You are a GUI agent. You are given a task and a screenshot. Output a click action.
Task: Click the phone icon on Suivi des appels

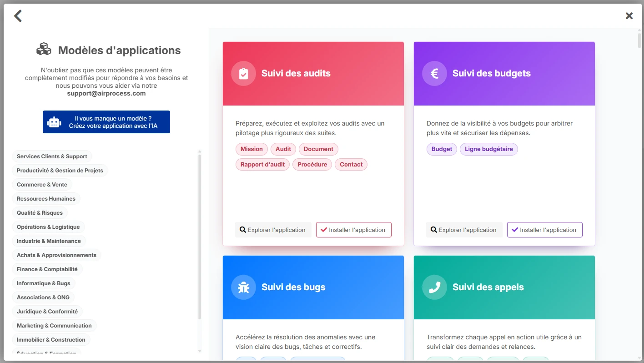[435, 287]
